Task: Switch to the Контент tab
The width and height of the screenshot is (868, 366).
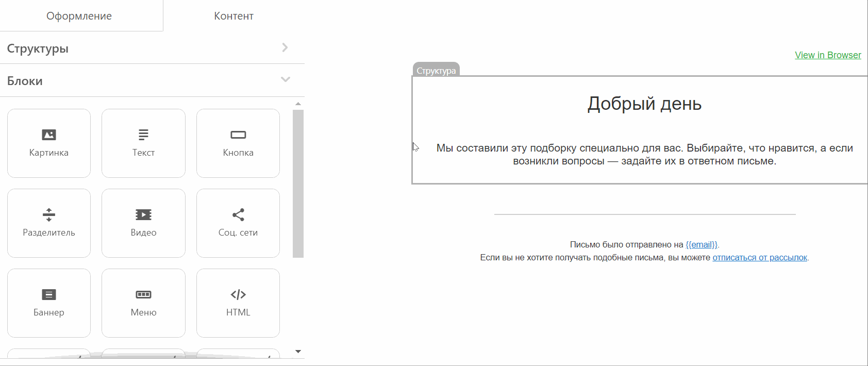Action: (x=234, y=16)
